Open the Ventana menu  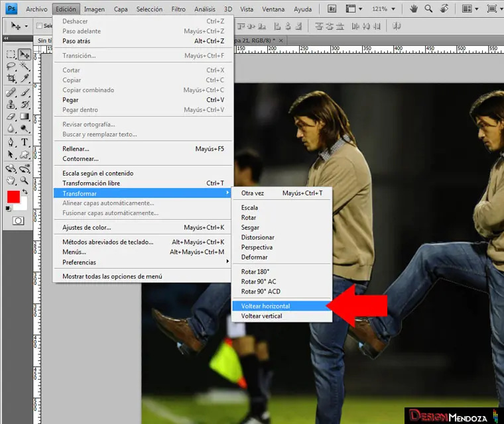click(x=273, y=9)
